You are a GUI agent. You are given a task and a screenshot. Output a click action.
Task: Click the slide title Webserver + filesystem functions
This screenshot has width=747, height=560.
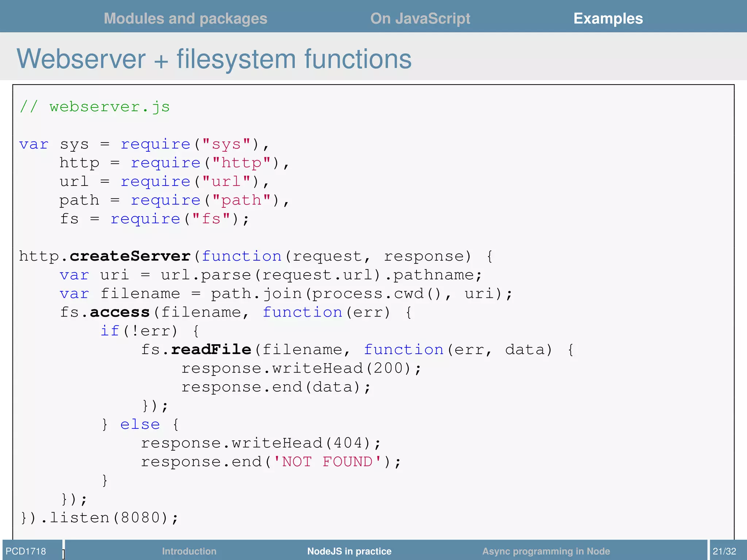(x=214, y=59)
